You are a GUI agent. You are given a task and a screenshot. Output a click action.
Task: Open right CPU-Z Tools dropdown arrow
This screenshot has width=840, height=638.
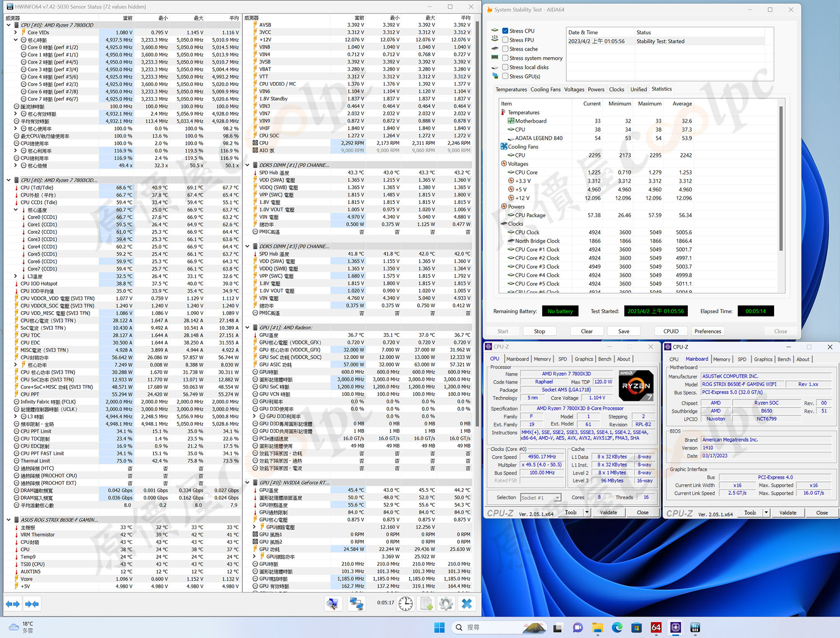(x=766, y=513)
